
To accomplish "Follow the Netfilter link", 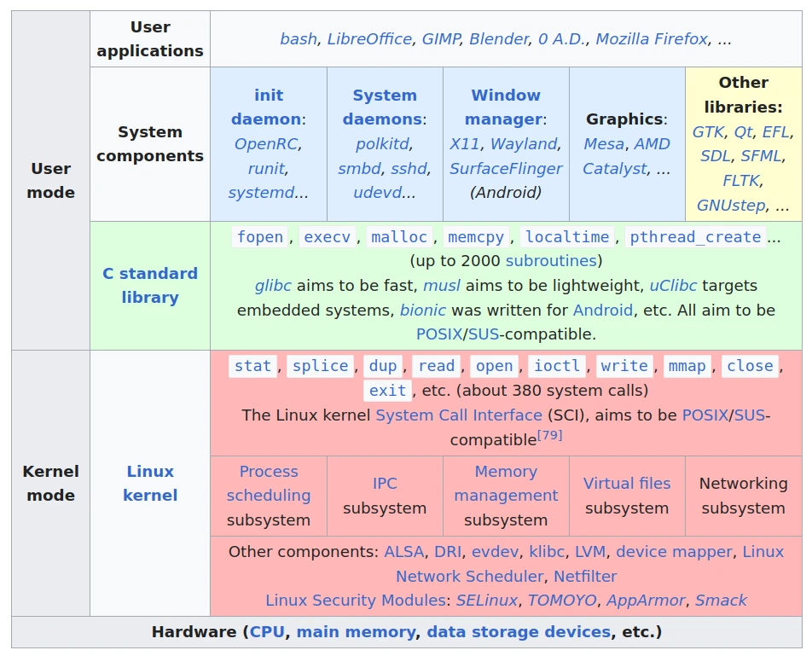I will click(x=585, y=577).
